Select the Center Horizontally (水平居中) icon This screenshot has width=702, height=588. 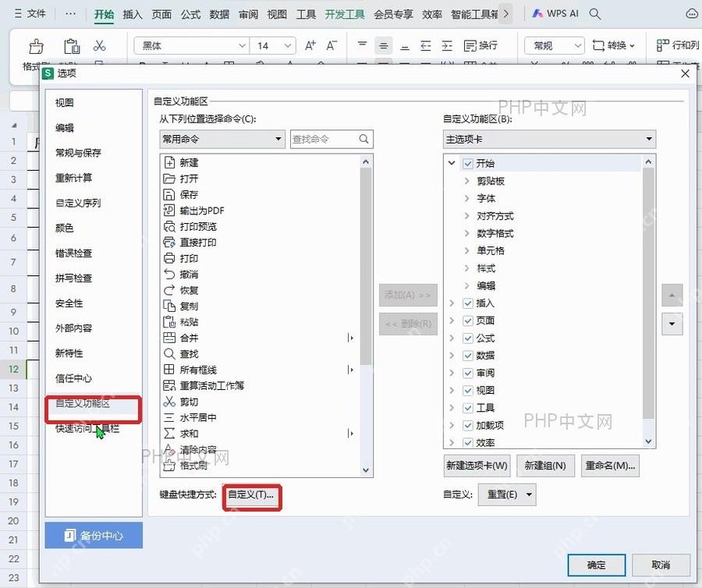pyautogui.click(x=169, y=417)
